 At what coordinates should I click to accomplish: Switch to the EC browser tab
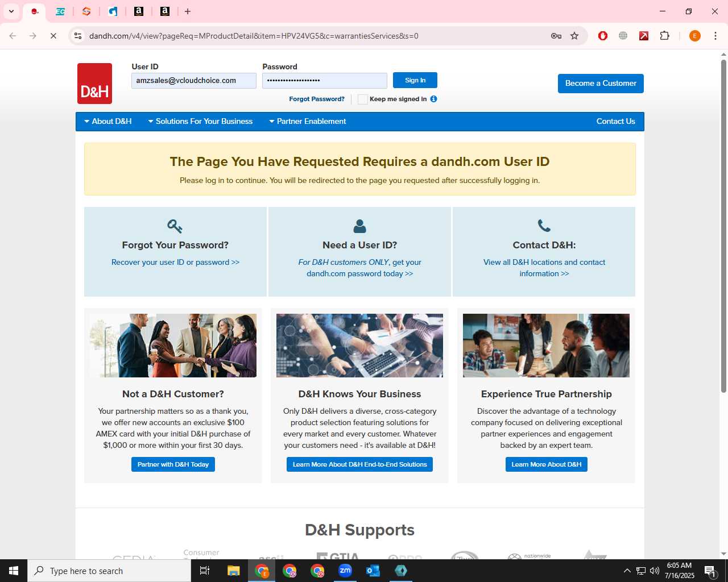(60, 11)
